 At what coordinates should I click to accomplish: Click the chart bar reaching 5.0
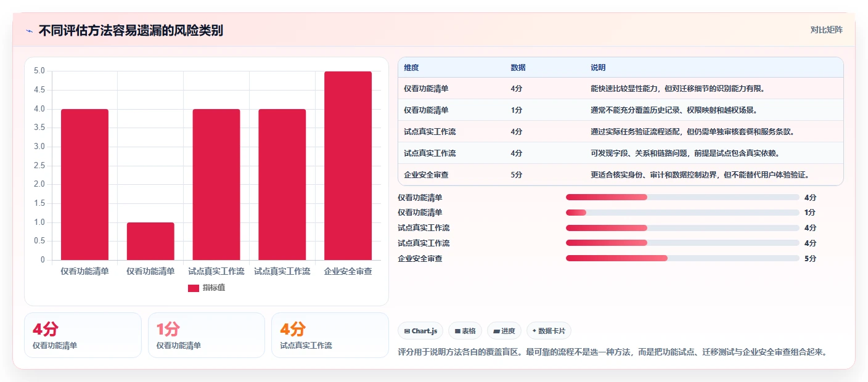[x=348, y=166]
